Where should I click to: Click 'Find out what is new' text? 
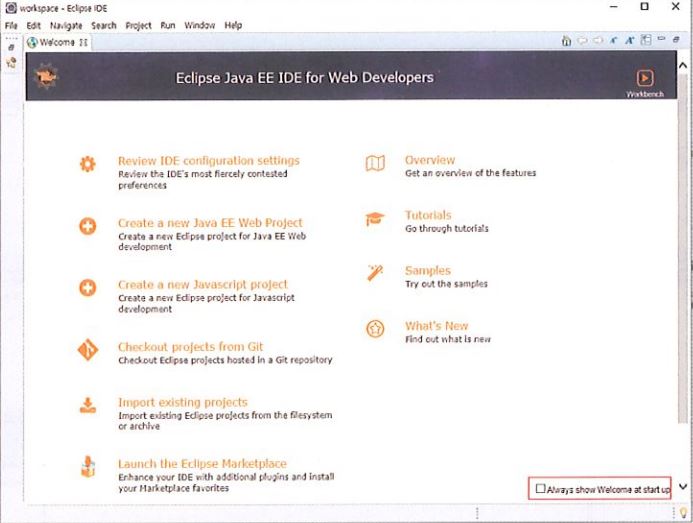448,339
